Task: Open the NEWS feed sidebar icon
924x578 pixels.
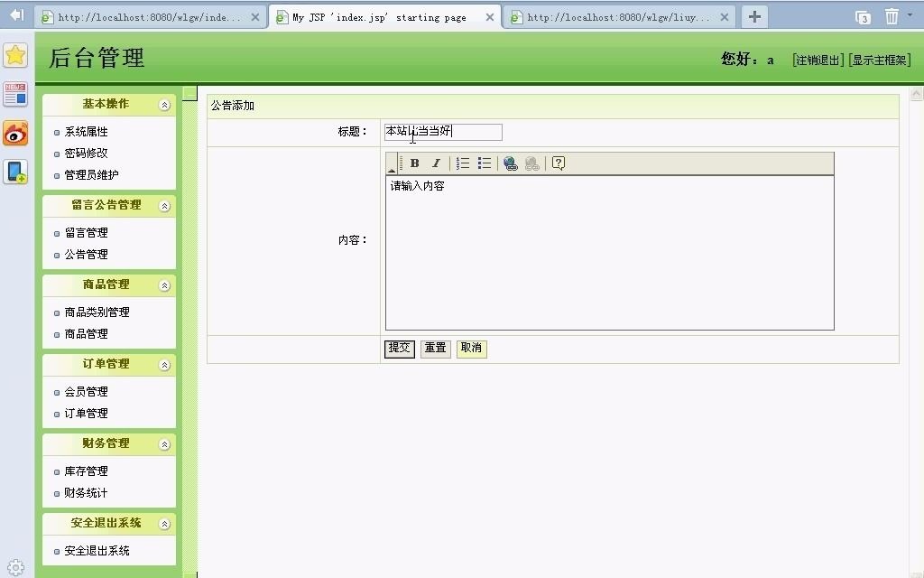Action: coord(14,93)
